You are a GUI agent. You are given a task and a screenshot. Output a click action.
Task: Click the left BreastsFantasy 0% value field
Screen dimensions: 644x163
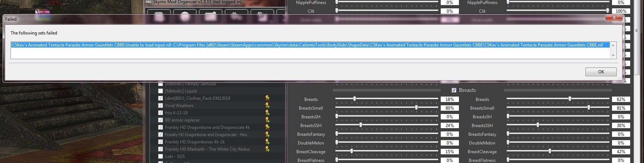[x=449, y=134]
